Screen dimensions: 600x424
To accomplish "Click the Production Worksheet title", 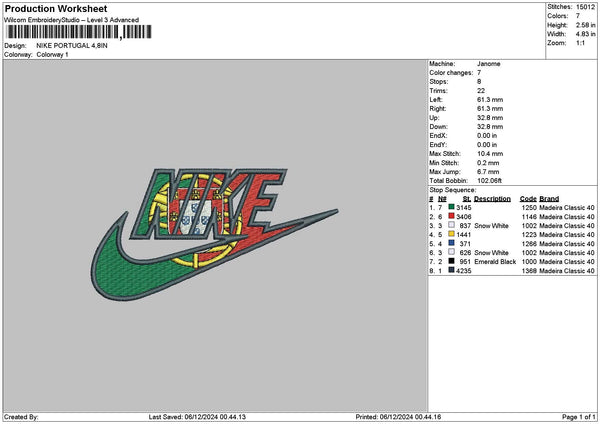I will (56, 8).
